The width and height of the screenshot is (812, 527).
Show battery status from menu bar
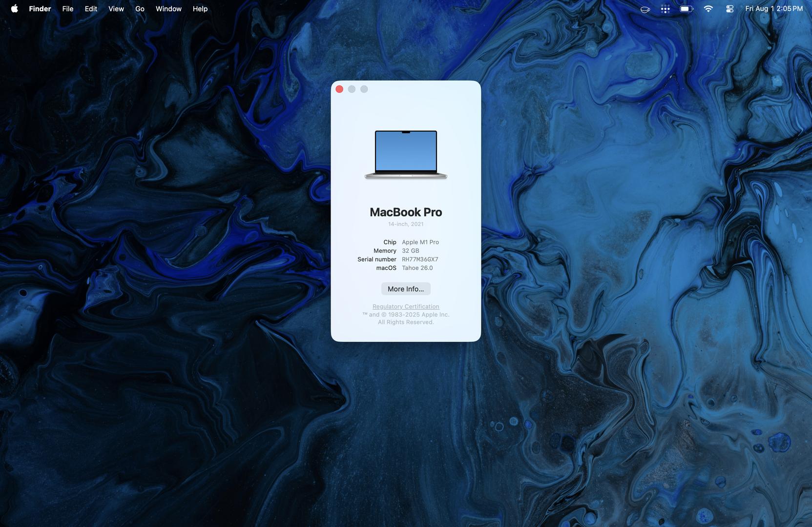tap(687, 9)
